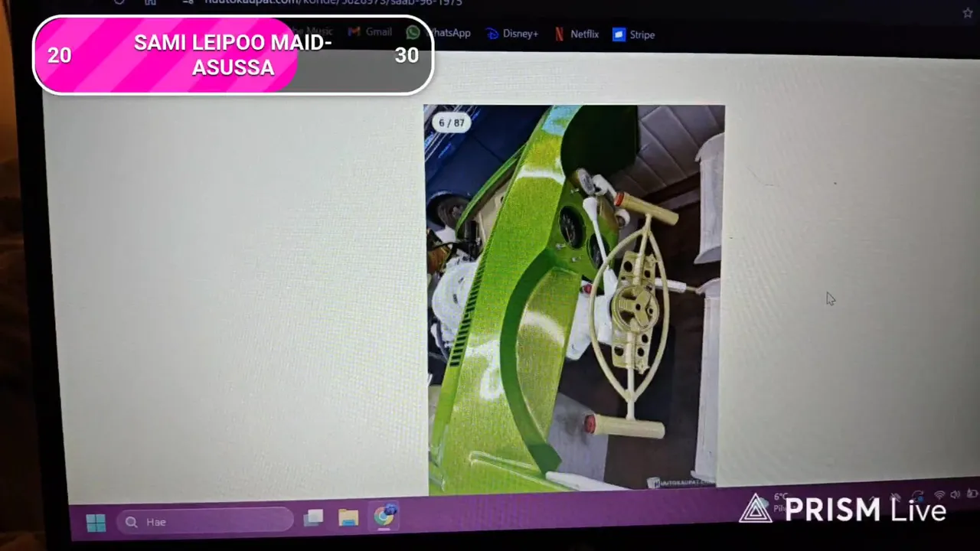
Task: Bookmark this page with the star icon
Action: 968,13
